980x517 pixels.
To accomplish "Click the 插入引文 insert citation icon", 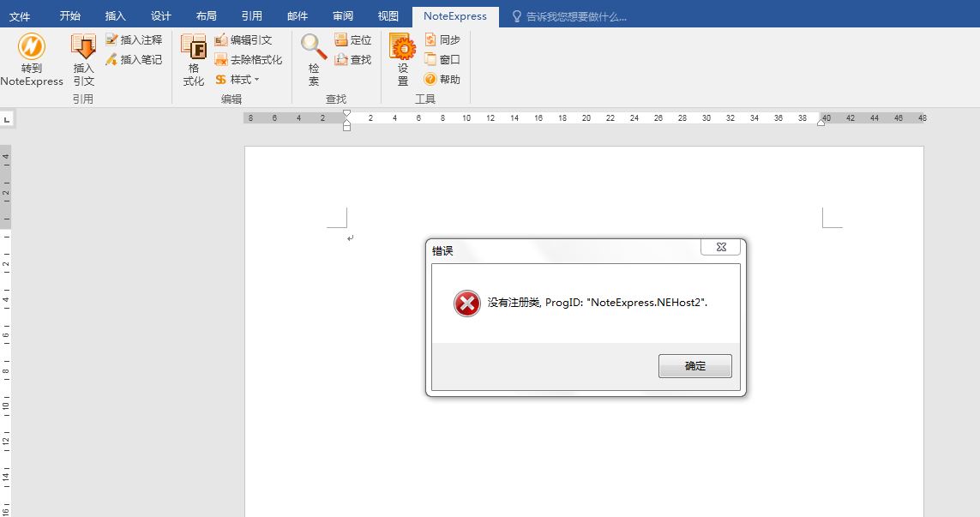I will pyautogui.click(x=83, y=60).
